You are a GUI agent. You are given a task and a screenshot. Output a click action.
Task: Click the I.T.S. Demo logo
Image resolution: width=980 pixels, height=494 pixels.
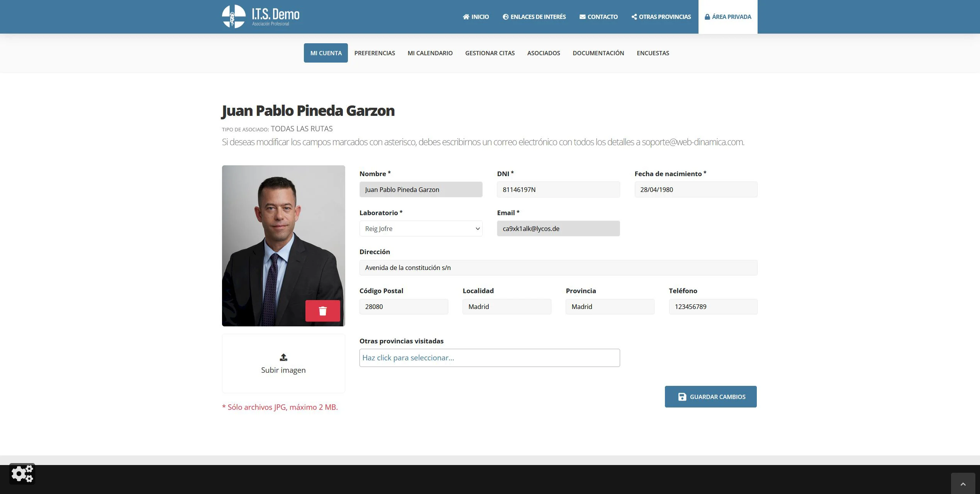pos(261,17)
